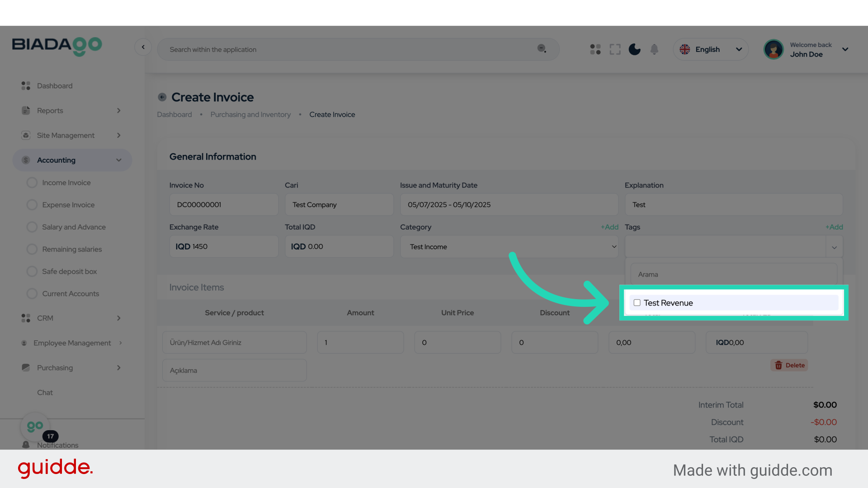Toggle dark mode moon icon

[x=634, y=49]
